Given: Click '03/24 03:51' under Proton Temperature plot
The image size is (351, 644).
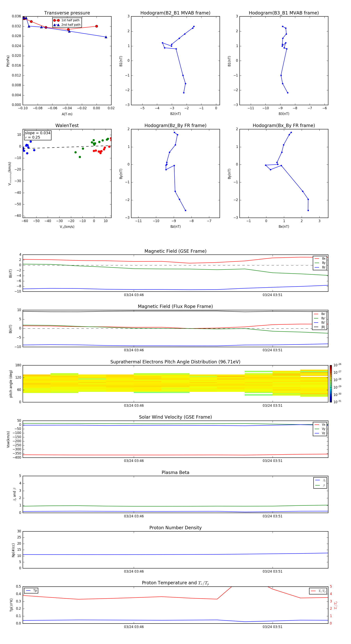Looking at the screenshot, I should [273, 627].
